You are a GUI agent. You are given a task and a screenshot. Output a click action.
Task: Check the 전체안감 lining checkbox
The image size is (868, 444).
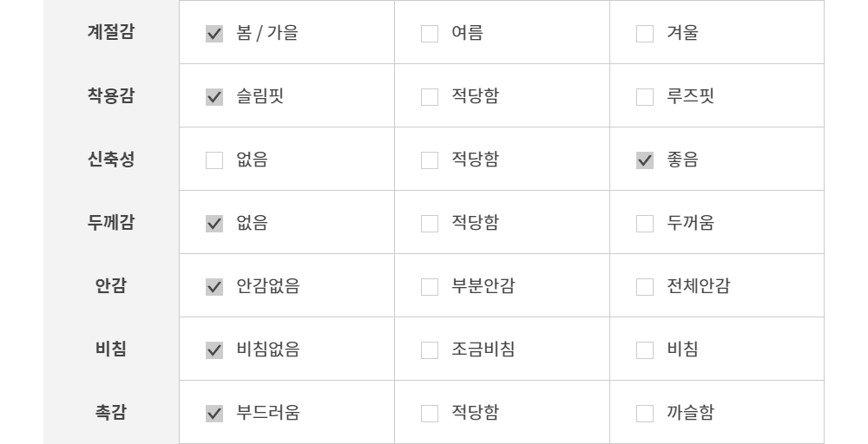point(645,288)
